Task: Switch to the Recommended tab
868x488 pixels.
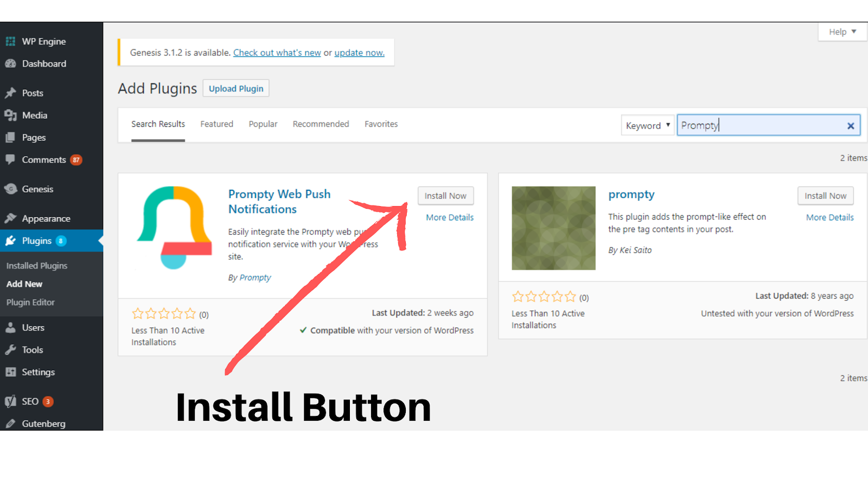Action: 321,124
